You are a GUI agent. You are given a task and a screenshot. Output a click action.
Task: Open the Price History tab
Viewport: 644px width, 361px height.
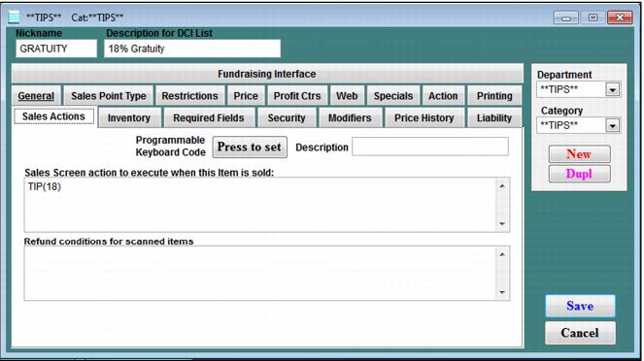(424, 118)
